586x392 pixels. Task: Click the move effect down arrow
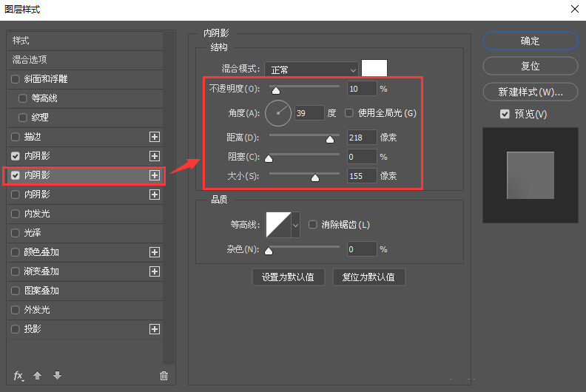click(57, 375)
